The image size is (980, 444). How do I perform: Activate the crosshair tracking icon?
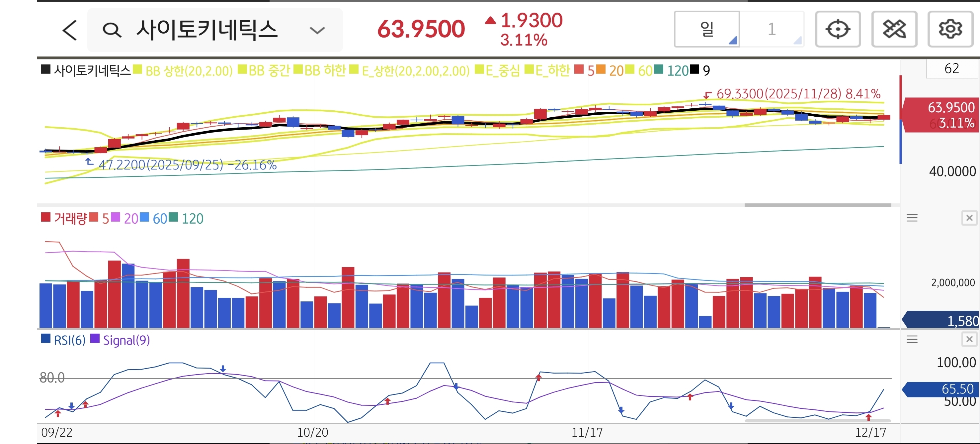pos(838,29)
